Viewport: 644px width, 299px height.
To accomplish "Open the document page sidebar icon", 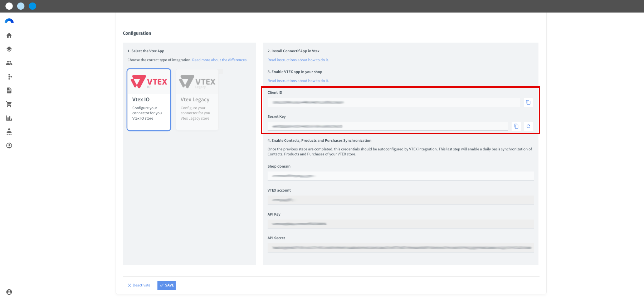I will point(9,91).
